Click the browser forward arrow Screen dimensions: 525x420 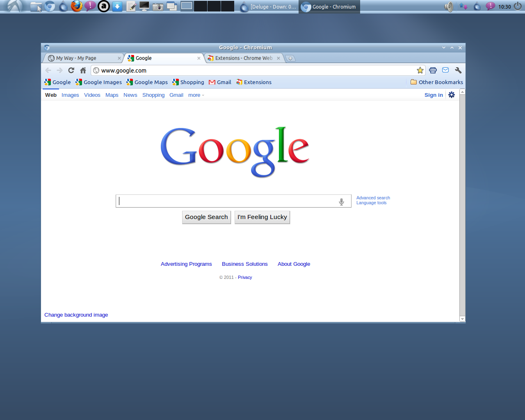click(x=59, y=70)
